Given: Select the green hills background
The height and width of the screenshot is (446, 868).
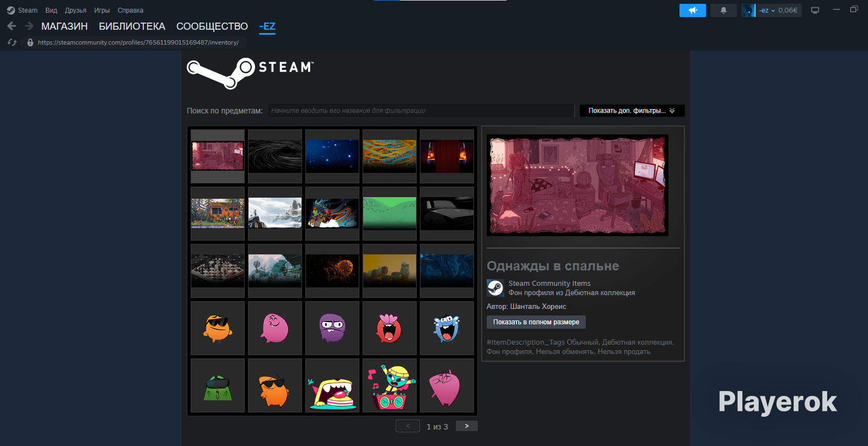Looking at the screenshot, I should click(x=390, y=214).
